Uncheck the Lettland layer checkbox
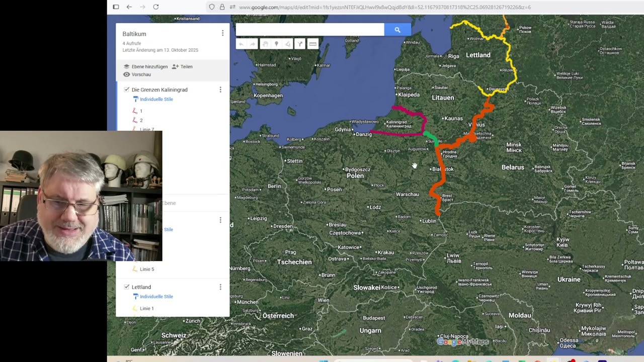 point(127,287)
